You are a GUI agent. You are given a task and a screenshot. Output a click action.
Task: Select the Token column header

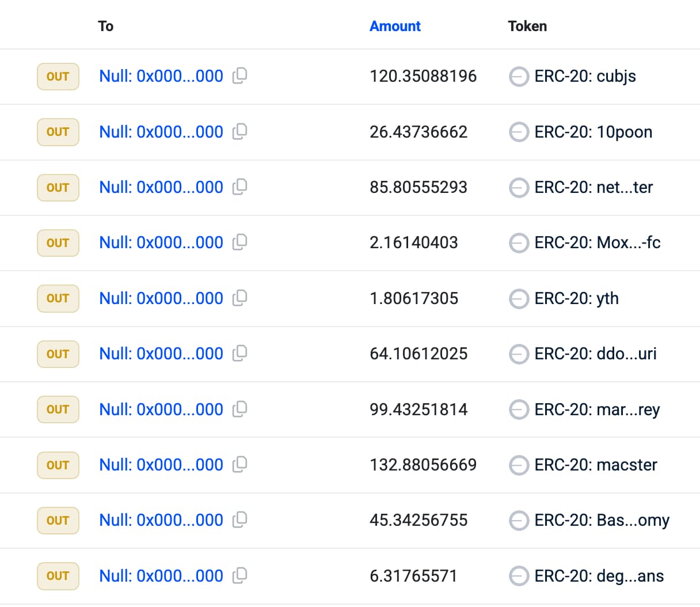click(527, 26)
